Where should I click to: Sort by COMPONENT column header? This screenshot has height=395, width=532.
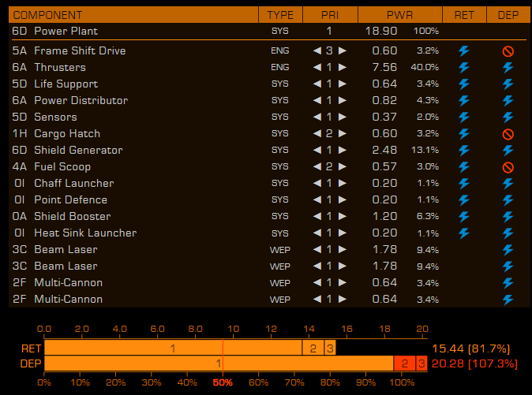coord(133,15)
